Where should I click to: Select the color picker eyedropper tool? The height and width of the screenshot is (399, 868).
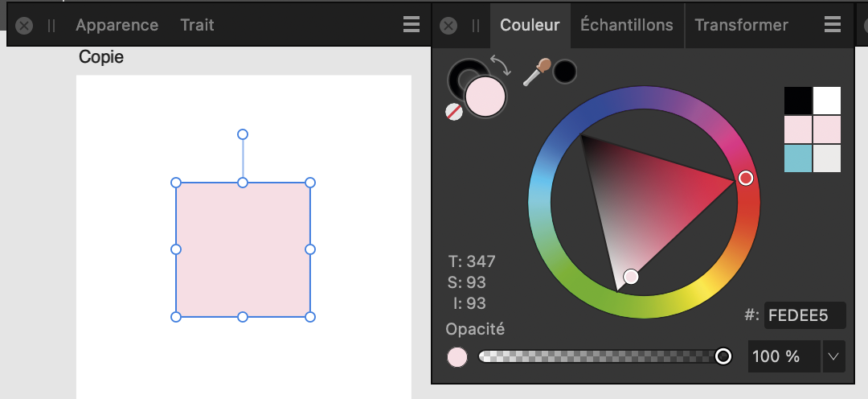(x=536, y=72)
